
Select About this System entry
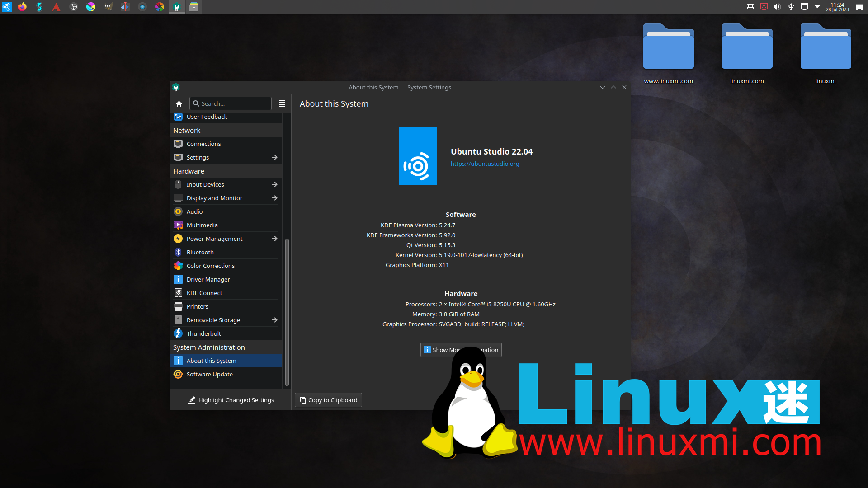coord(226,361)
